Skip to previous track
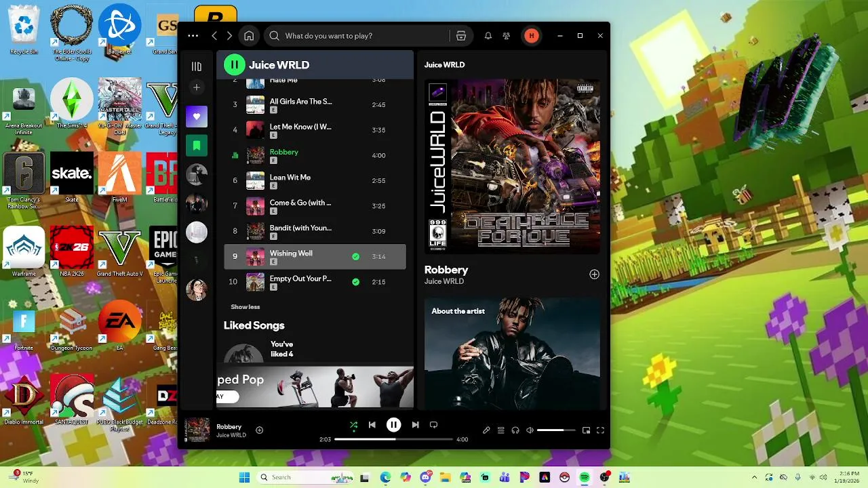The height and width of the screenshot is (488, 868). (372, 425)
